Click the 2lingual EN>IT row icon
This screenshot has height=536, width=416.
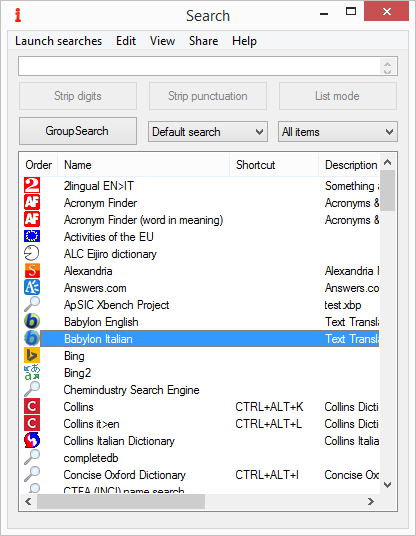[x=32, y=185]
